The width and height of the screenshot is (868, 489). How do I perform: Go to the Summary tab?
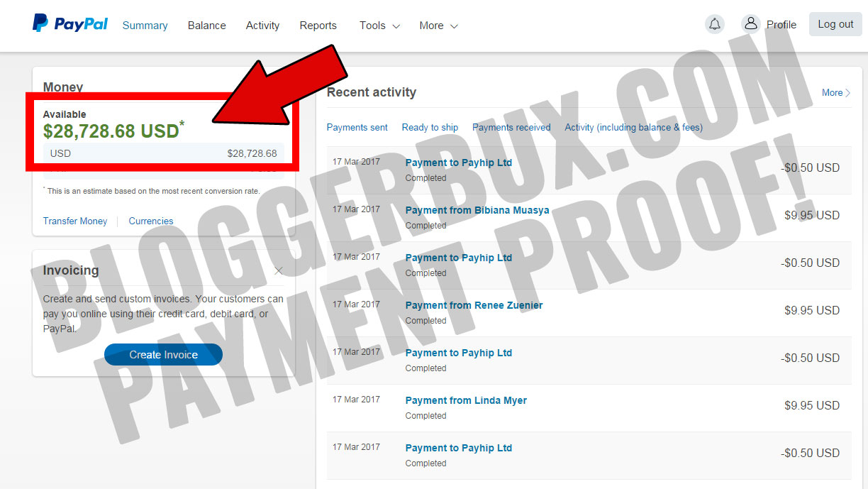[x=145, y=26]
